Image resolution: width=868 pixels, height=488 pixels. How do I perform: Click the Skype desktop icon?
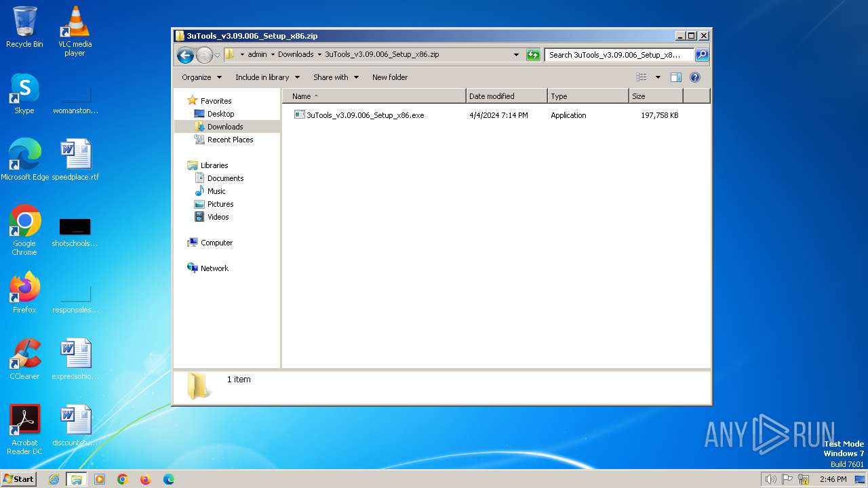click(x=24, y=94)
